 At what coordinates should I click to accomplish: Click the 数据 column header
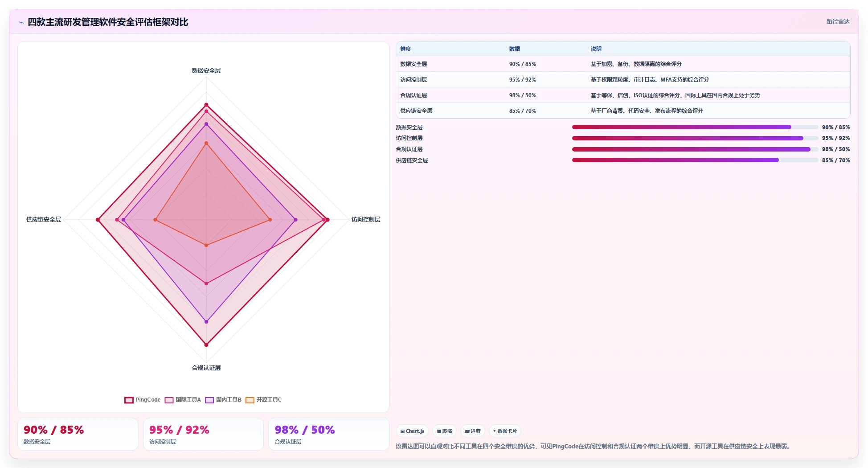pyautogui.click(x=515, y=49)
